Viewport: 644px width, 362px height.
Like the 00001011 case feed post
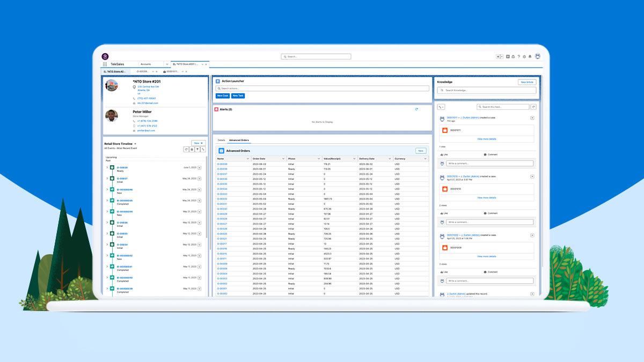tap(444, 154)
